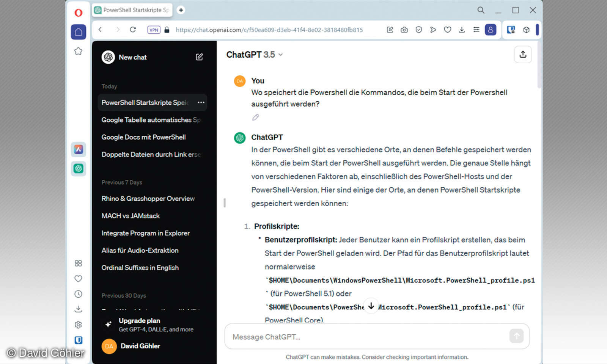Open options for PowerShell Startskripte chat

201,102
